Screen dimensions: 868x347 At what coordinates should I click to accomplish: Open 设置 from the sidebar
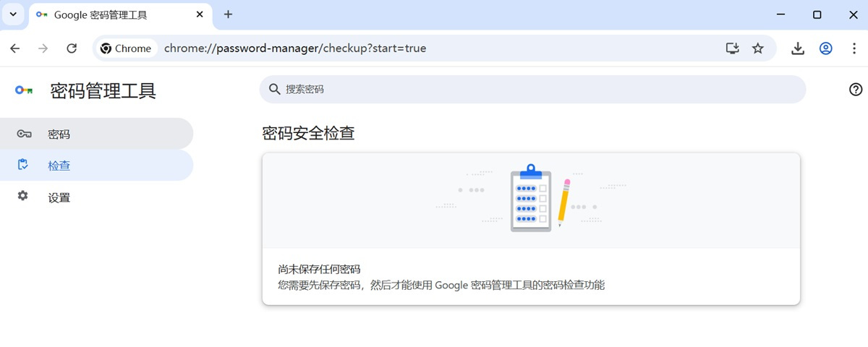(x=59, y=197)
